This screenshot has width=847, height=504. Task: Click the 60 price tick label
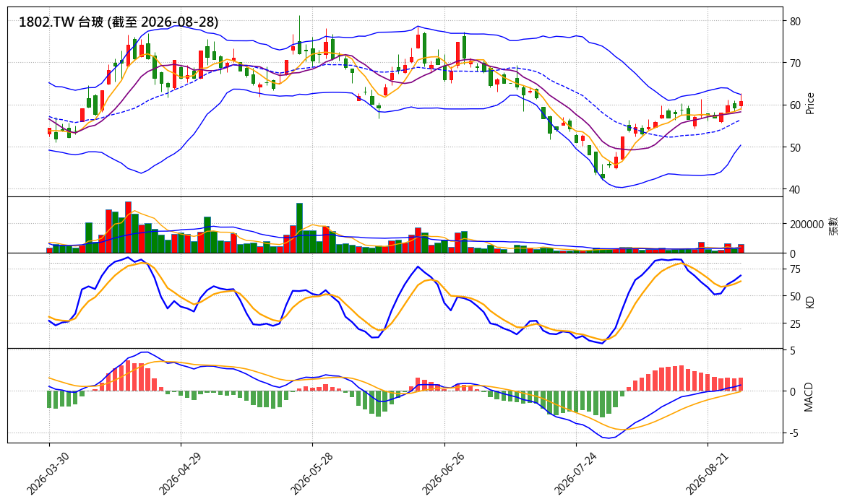795,105
